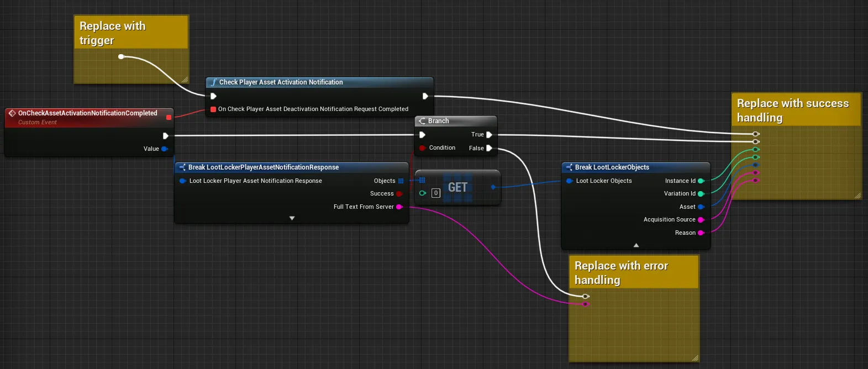Click the error handling execution reroute pin
Viewport: 868px width, 369px height.
point(586,297)
